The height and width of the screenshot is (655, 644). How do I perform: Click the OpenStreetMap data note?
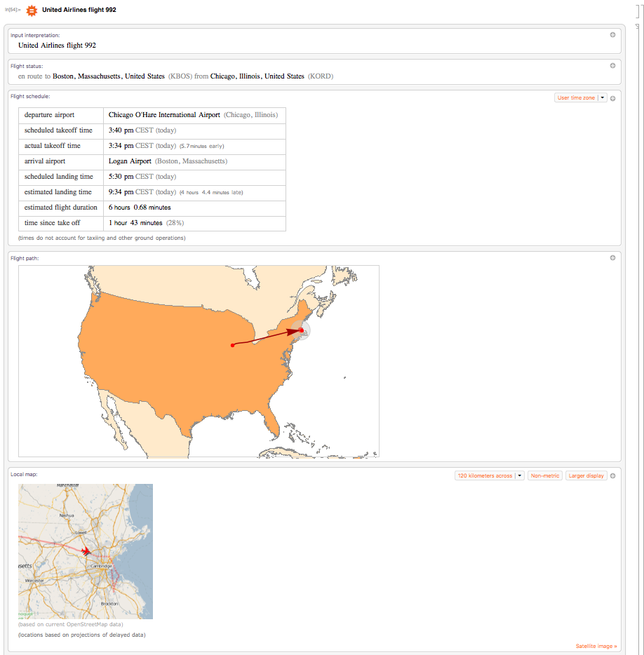[71, 625]
